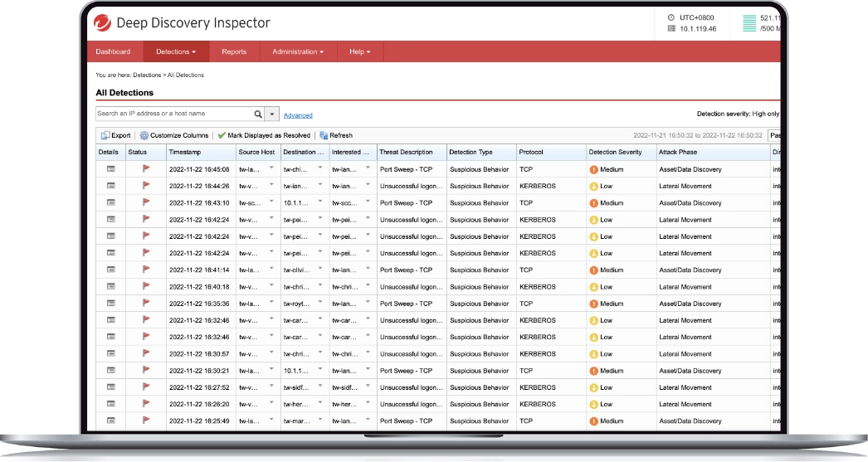Viewport: 868px width, 462px height.
Task: Click status flag of 18:40:18 row
Action: (x=145, y=287)
